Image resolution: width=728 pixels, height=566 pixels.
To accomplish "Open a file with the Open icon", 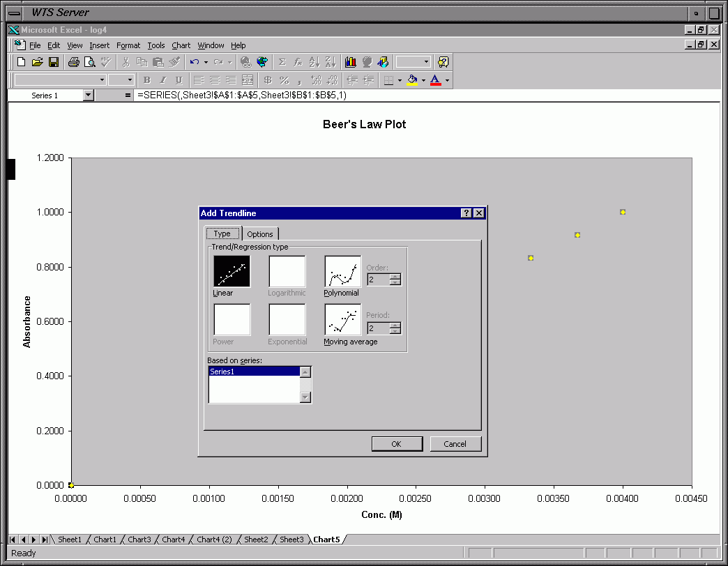I will pyautogui.click(x=38, y=62).
